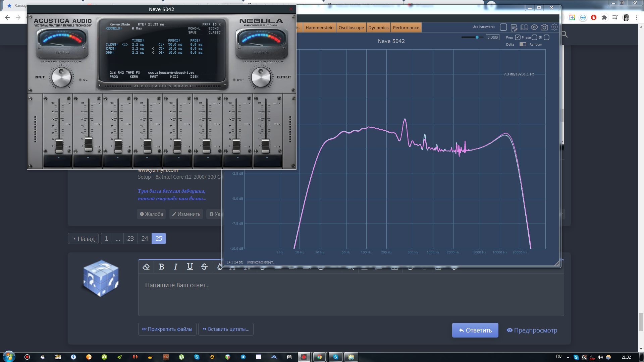Open the PROG page in Nebula display
This screenshot has width=644, height=362.
tap(114, 77)
